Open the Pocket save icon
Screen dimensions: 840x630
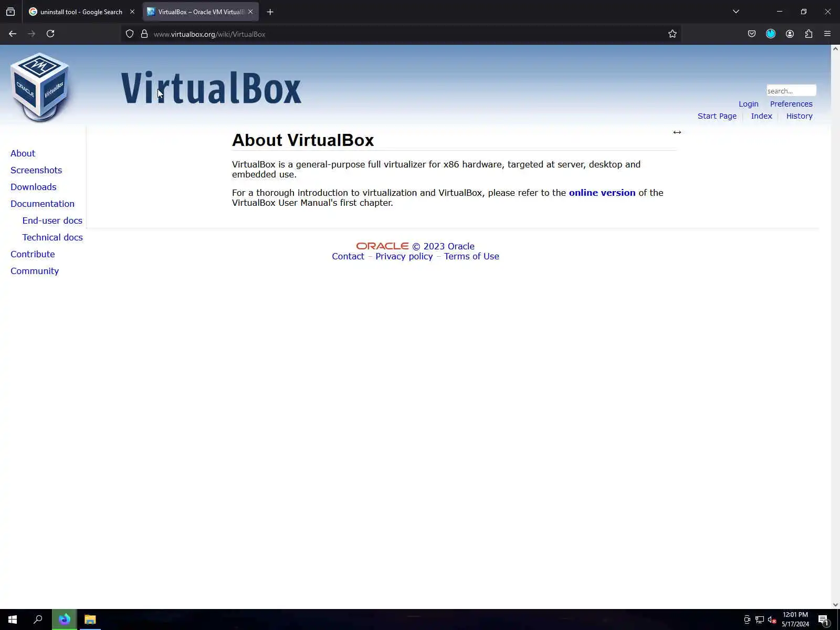752,34
